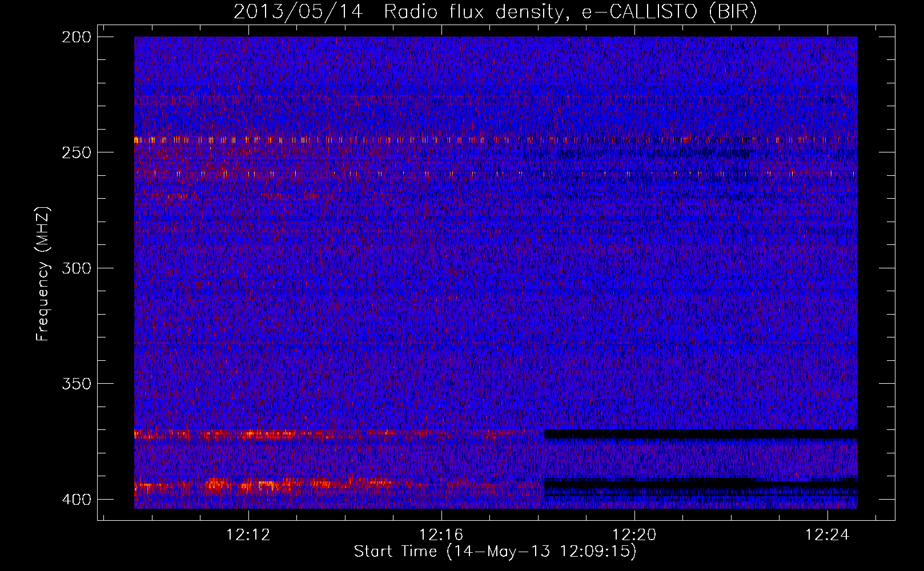Click the '250' frequency tick label

pyautogui.click(x=77, y=152)
